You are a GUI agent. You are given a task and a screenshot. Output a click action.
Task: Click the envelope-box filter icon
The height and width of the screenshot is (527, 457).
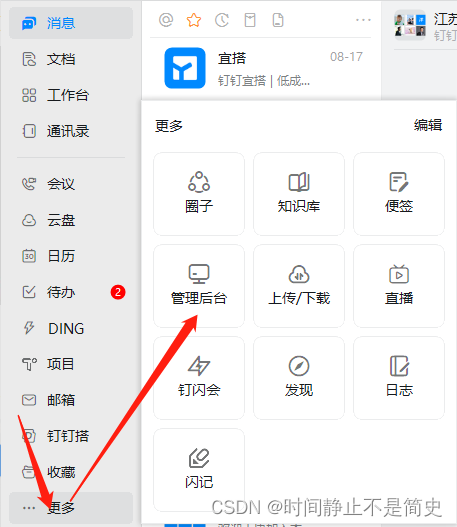(250, 20)
